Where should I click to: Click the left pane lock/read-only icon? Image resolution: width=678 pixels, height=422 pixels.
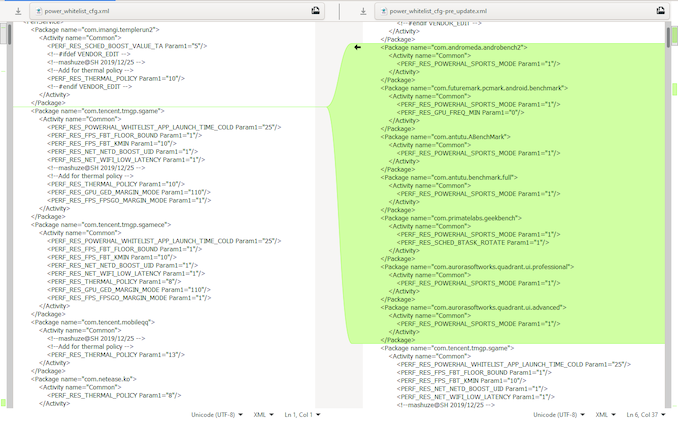tap(315, 10)
